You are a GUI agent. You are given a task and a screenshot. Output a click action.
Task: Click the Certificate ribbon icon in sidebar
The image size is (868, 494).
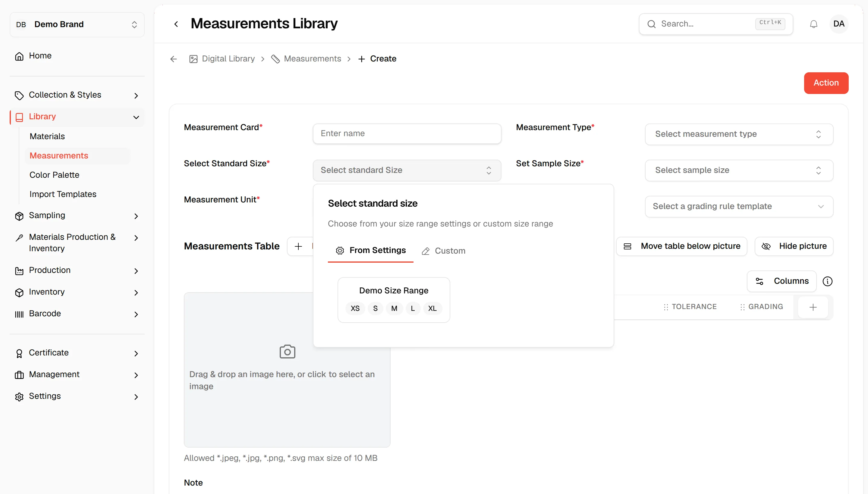(19, 354)
